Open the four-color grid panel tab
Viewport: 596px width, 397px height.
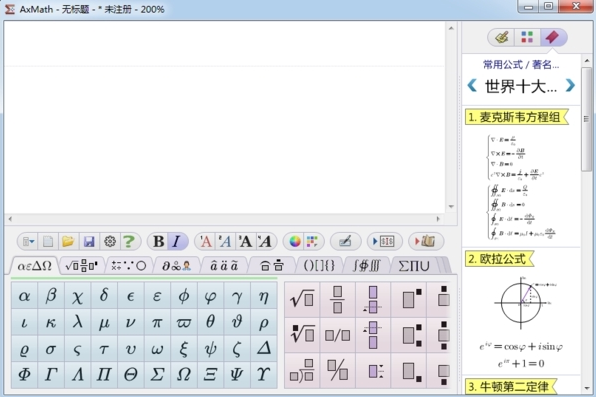527,37
